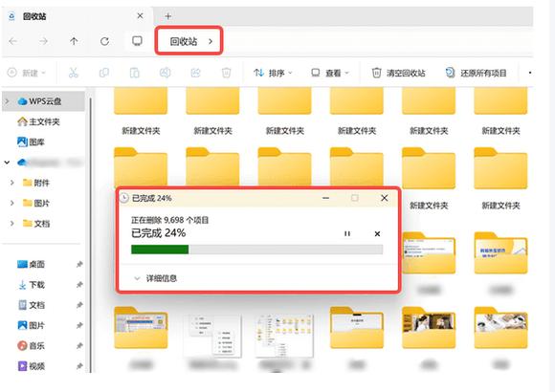Open pinned 图片 in quick access
This screenshot has height=392, width=555.
[x=32, y=325]
